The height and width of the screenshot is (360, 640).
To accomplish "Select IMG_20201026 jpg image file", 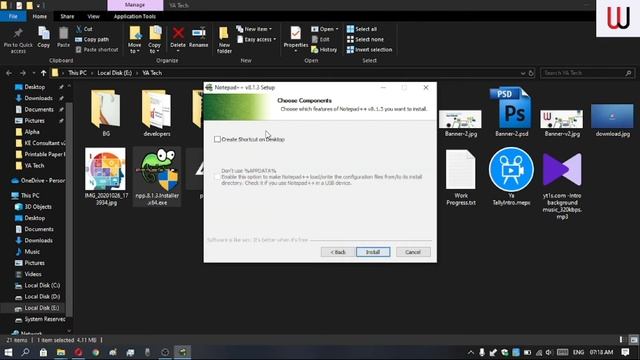I will click(x=106, y=177).
